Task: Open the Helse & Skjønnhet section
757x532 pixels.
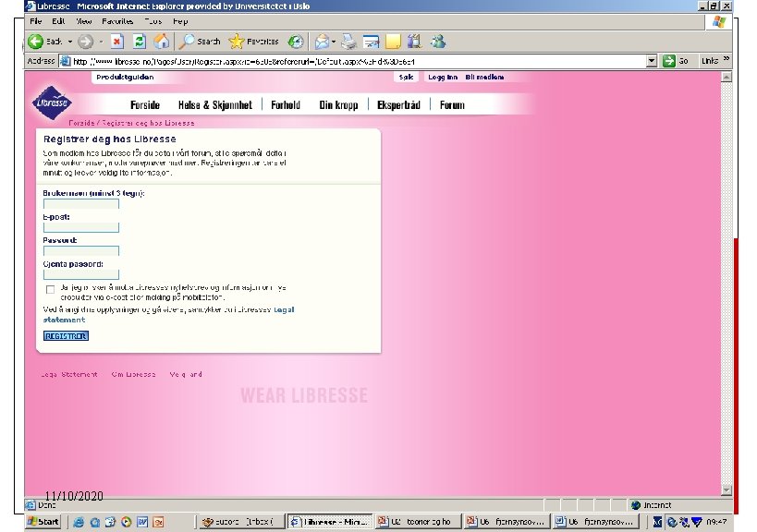Action: tap(214, 104)
